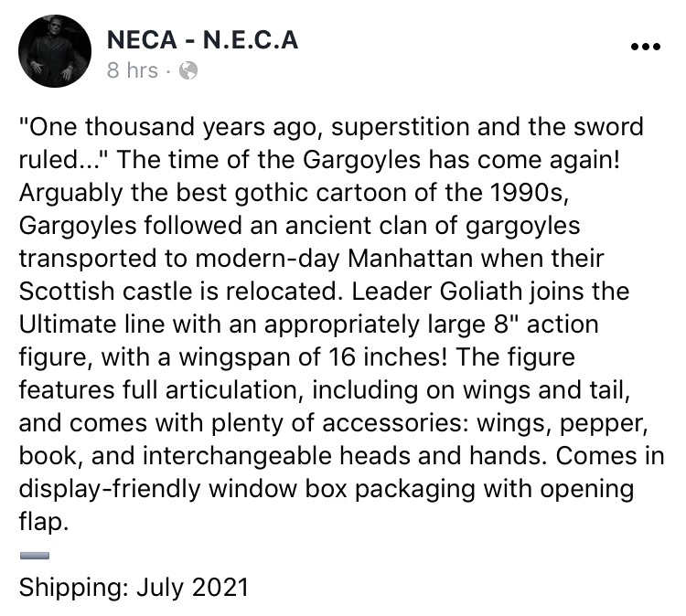Select the 'Shipping: July 2021' line

[x=134, y=587]
